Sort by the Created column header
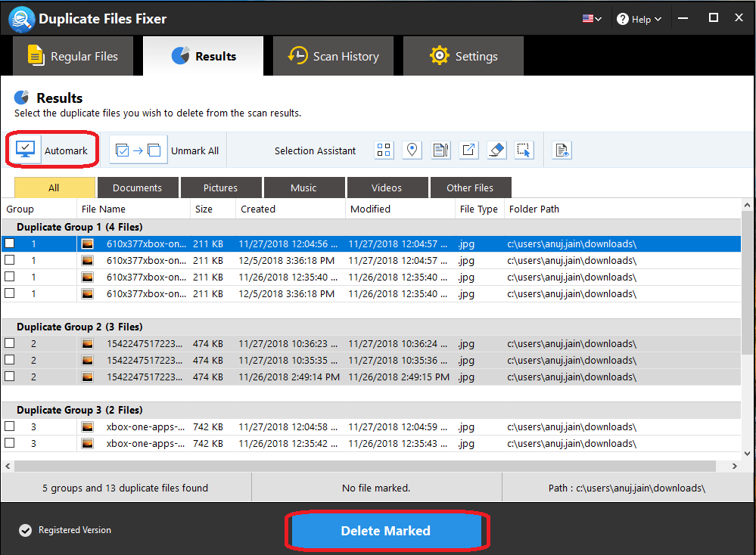 pos(291,209)
